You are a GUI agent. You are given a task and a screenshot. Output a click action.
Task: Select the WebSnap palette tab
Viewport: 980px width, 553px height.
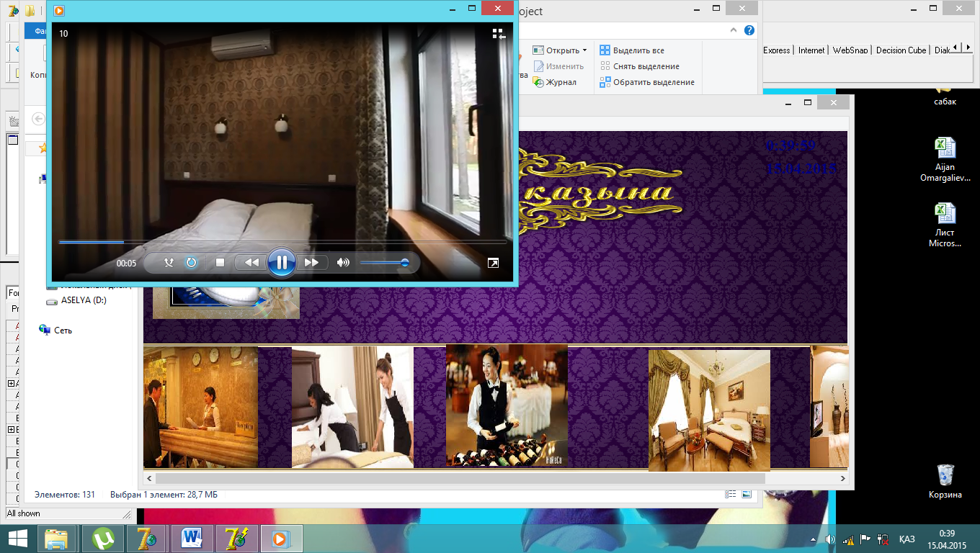(x=850, y=50)
